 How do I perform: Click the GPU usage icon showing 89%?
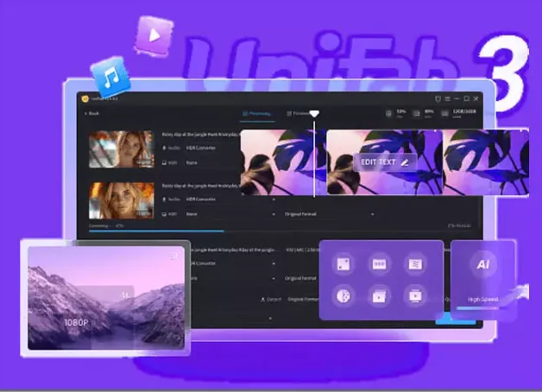click(417, 113)
